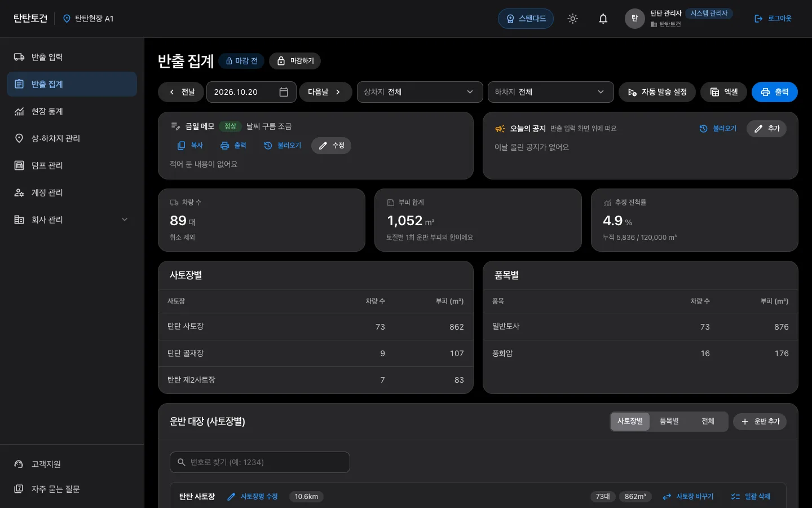Open notifications bell
This screenshot has width=812, height=508.
point(603,19)
